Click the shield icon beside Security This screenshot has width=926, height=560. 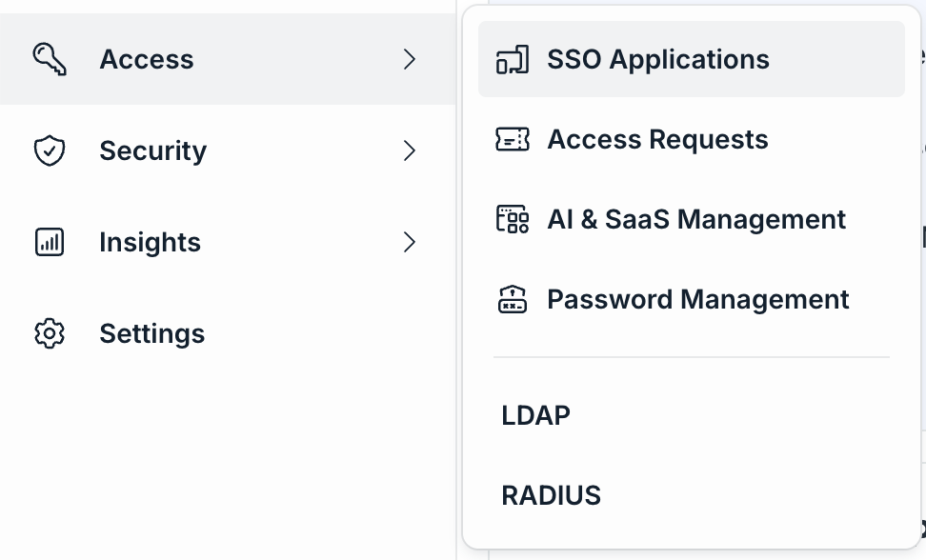[x=50, y=150]
